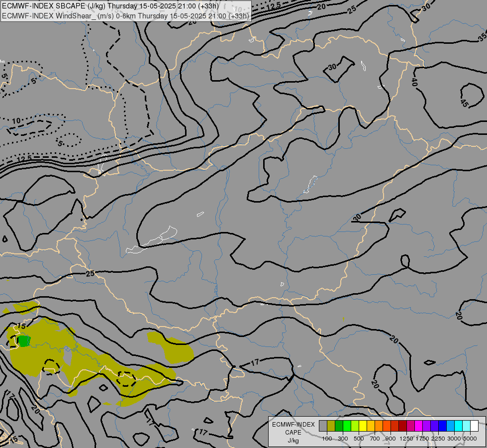Screen dimensions: 487x448
Task: Click the WindShear 0-6km title line
Action: [x=125, y=16]
